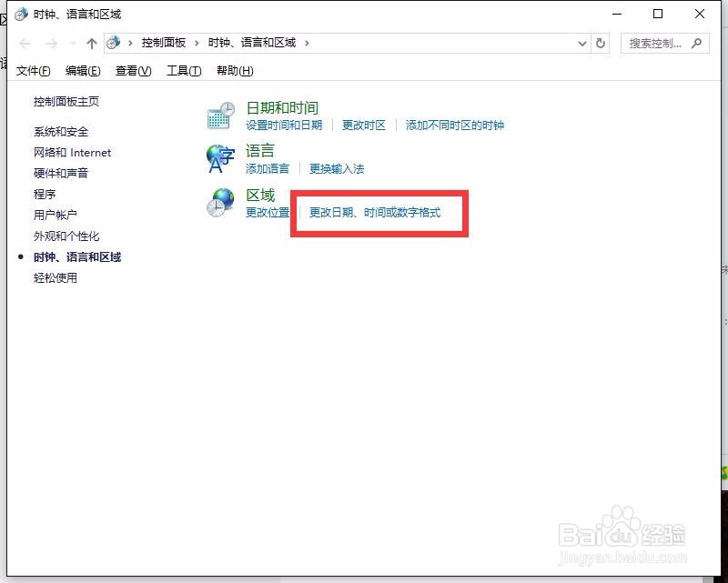Click the Date and Time calendar clock icon
The image size is (728, 583).
click(x=221, y=116)
